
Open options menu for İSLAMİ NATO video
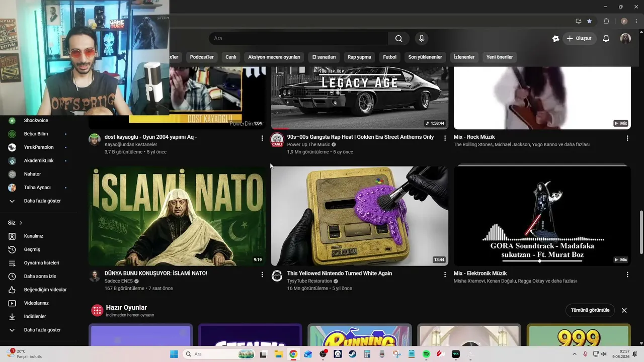pos(262,275)
